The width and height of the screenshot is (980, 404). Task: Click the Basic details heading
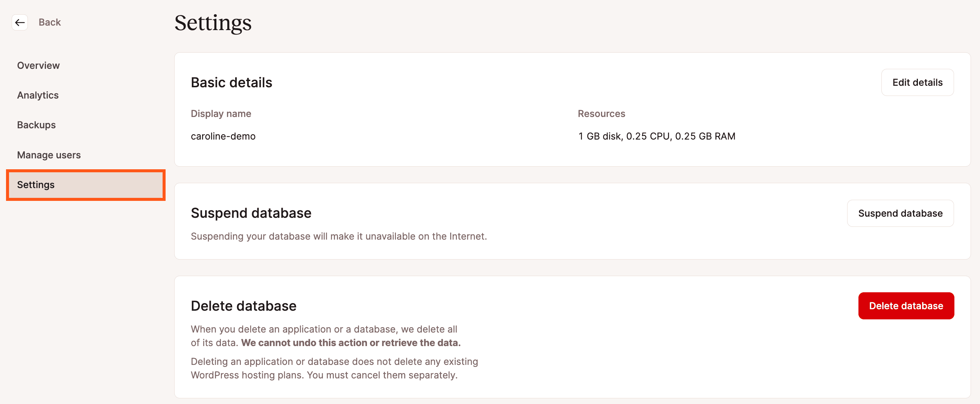coord(231,82)
